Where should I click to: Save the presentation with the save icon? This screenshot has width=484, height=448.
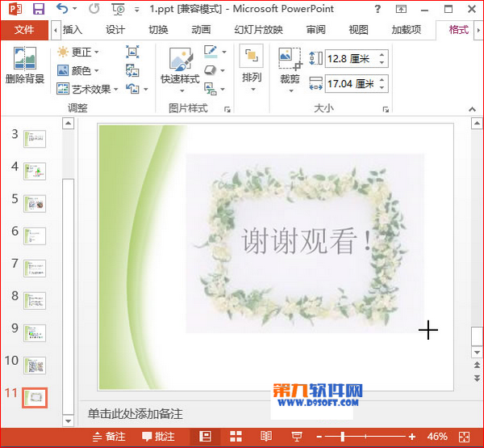[x=38, y=9]
